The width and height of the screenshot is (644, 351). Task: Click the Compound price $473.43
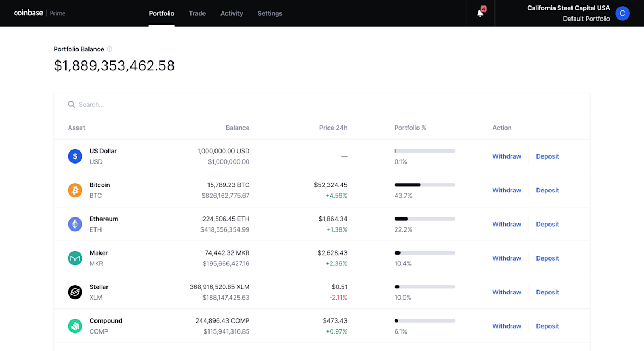[x=335, y=320]
